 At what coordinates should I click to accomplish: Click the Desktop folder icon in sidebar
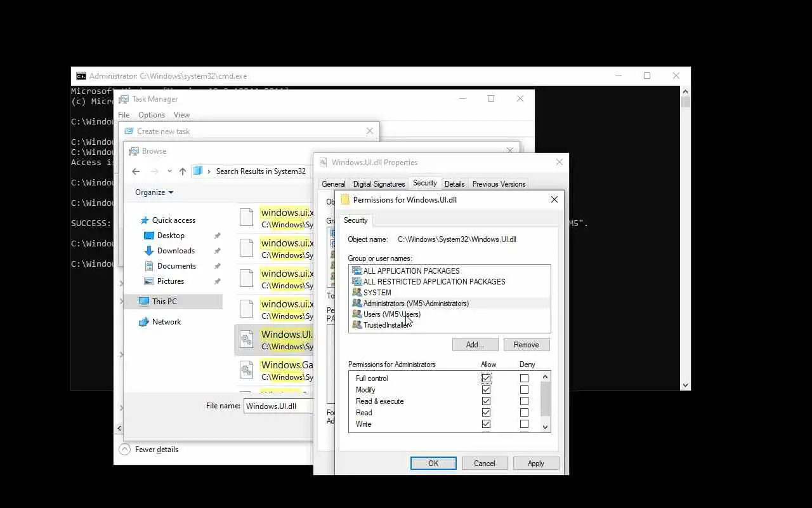pyautogui.click(x=149, y=236)
